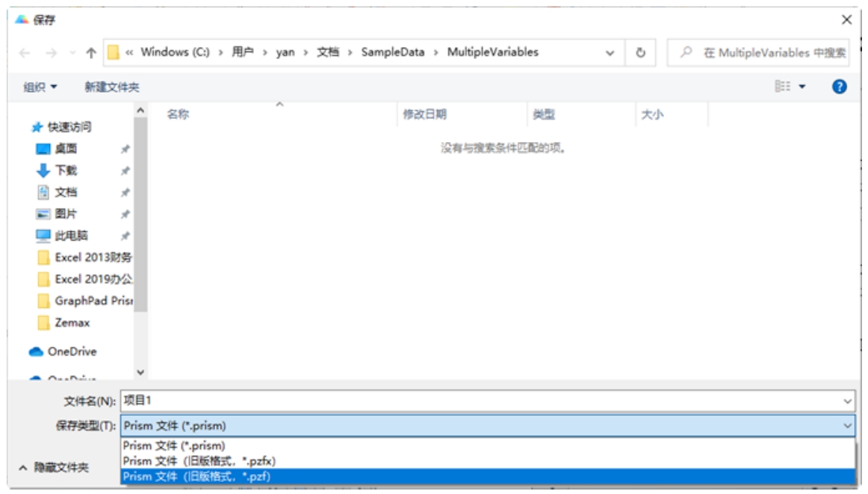Click navigation pane scroll down arrow
This screenshot has width=868, height=494.
pyautogui.click(x=140, y=372)
